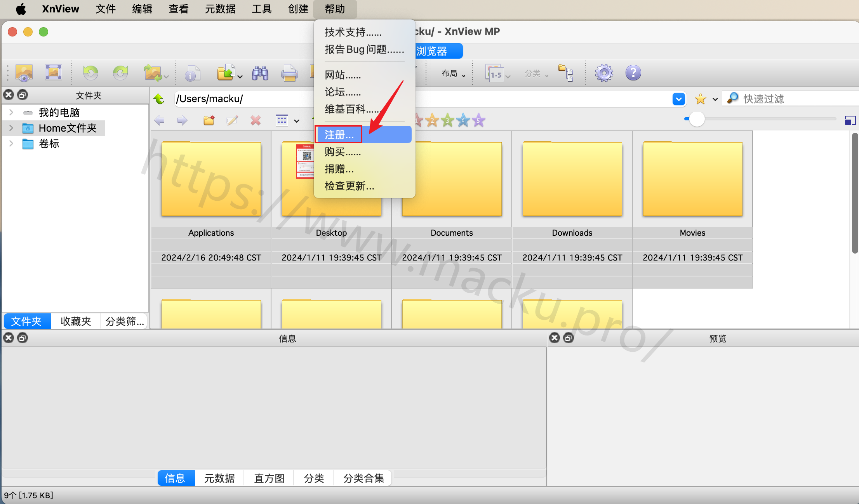
Task: Set rating with the blue 4 star
Action: point(463,120)
